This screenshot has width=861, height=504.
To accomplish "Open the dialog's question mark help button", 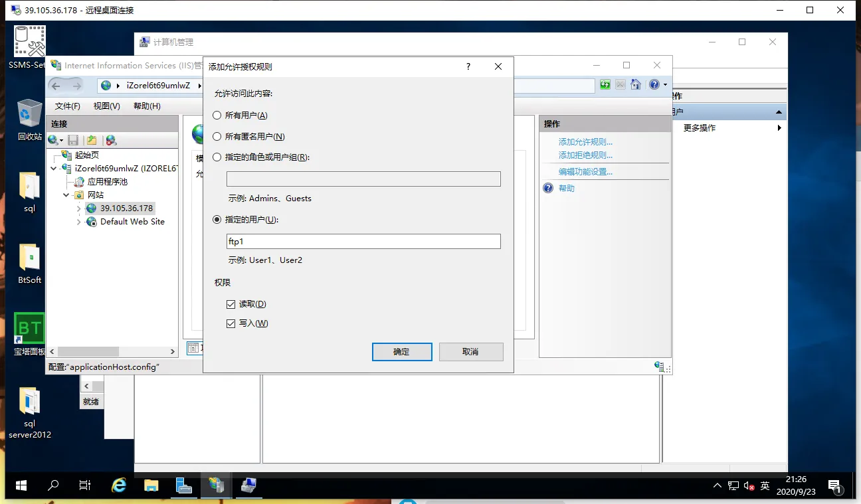I will point(468,66).
